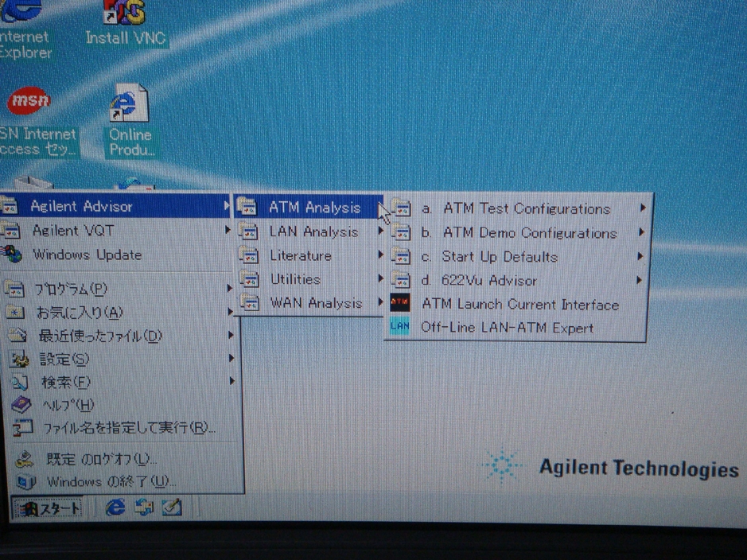Click the ATM icon beside Launch Current Interface
This screenshot has width=747, height=560.
click(399, 303)
